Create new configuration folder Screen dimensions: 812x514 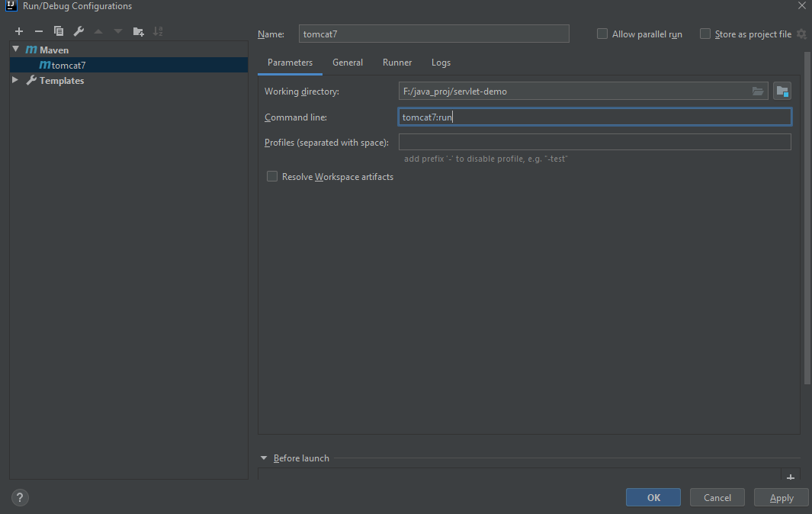point(138,31)
